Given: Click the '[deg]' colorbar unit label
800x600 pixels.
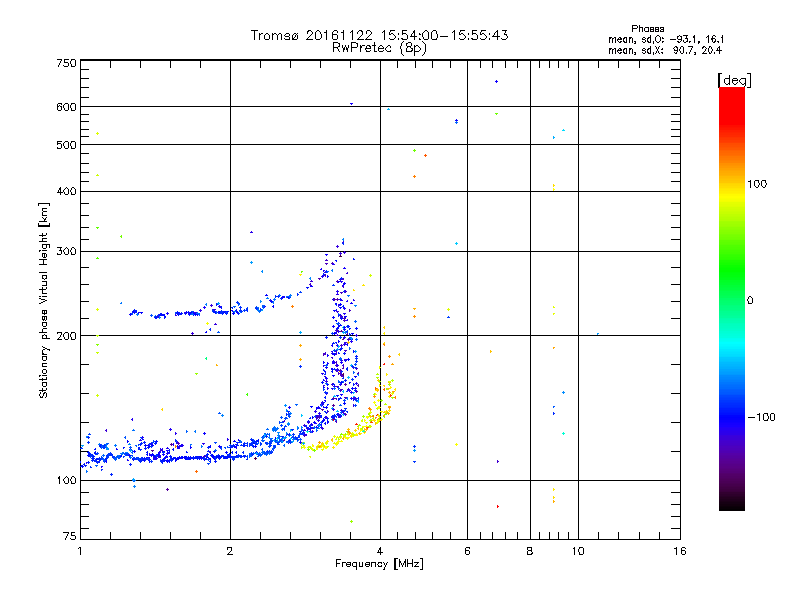Looking at the screenshot, I should point(734,80).
